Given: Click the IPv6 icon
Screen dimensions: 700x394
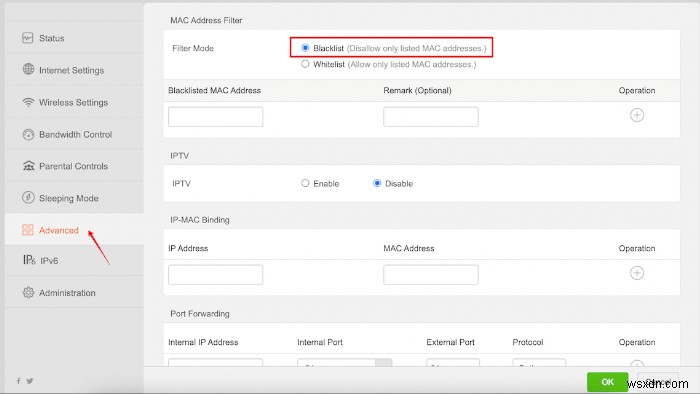Looking at the screenshot, I should (29, 260).
